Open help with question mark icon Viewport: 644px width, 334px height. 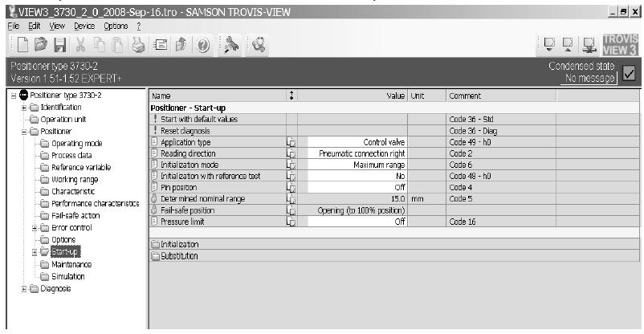pyautogui.click(x=203, y=44)
